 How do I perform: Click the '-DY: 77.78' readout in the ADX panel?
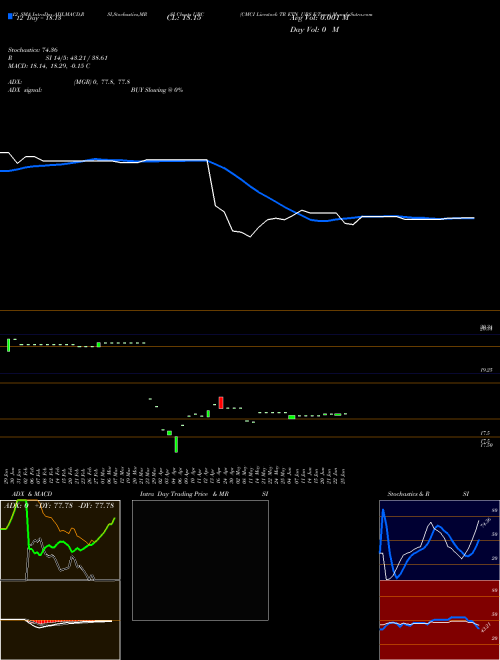[x=96, y=505]
